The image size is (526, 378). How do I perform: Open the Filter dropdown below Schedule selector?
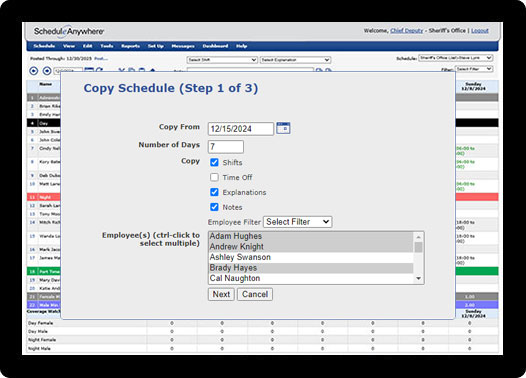click(x=474, y=69)
